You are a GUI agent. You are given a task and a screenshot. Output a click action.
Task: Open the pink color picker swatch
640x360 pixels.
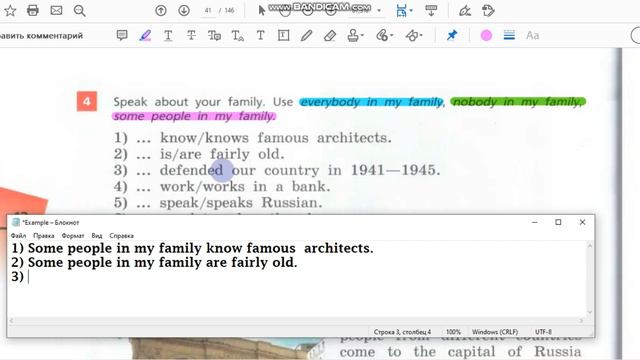point(486,36)
